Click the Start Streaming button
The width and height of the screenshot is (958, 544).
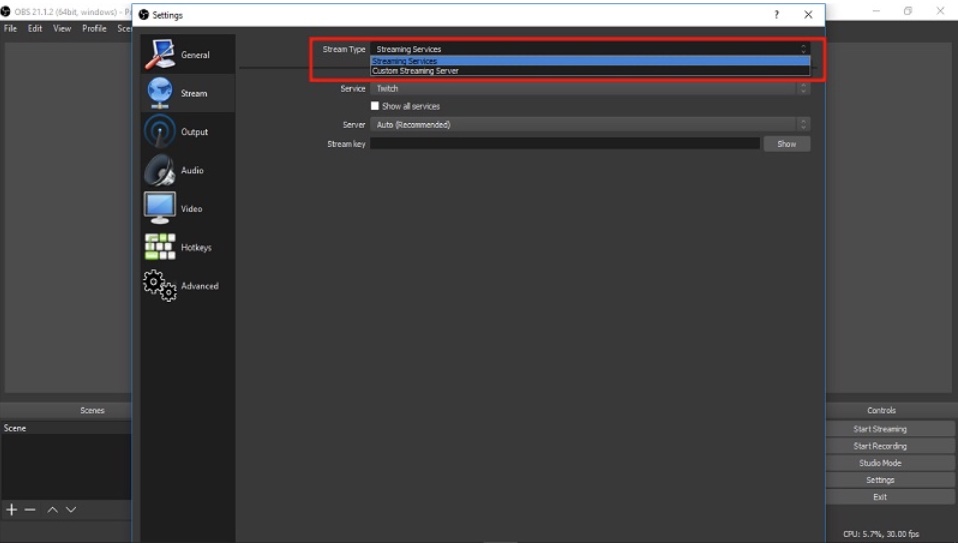(x=880, y=429)
